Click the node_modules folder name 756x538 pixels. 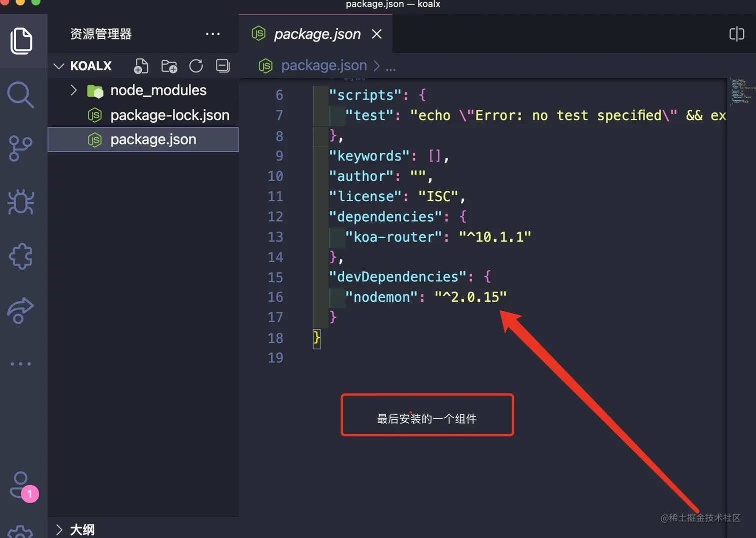158,90
